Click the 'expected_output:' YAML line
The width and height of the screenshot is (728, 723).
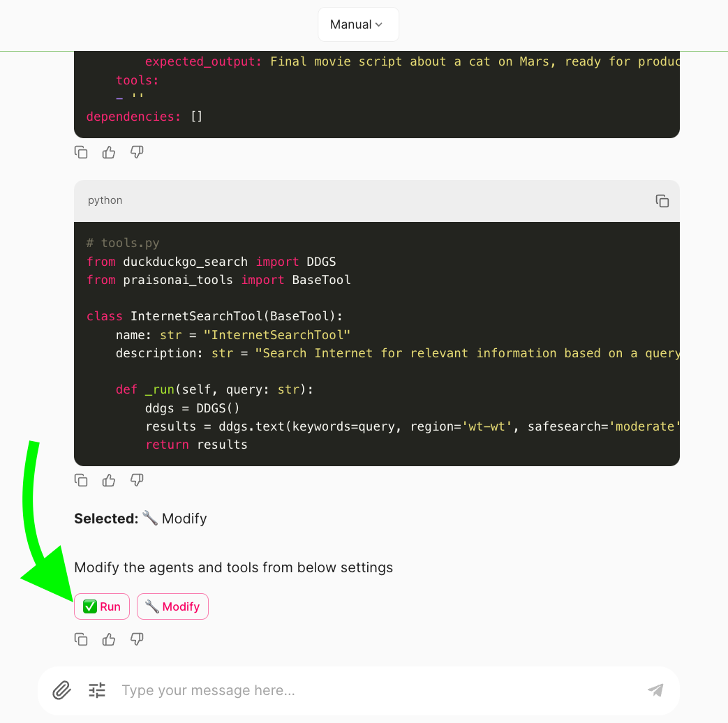click(413, 61)
